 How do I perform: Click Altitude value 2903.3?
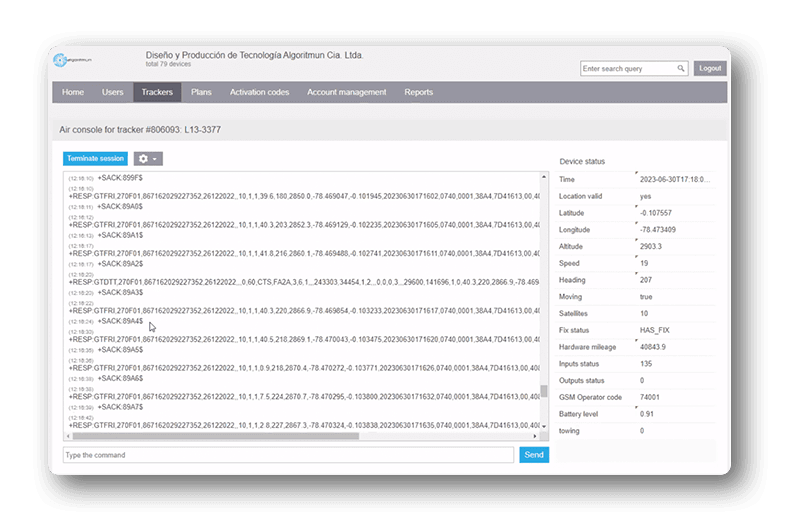651,246
